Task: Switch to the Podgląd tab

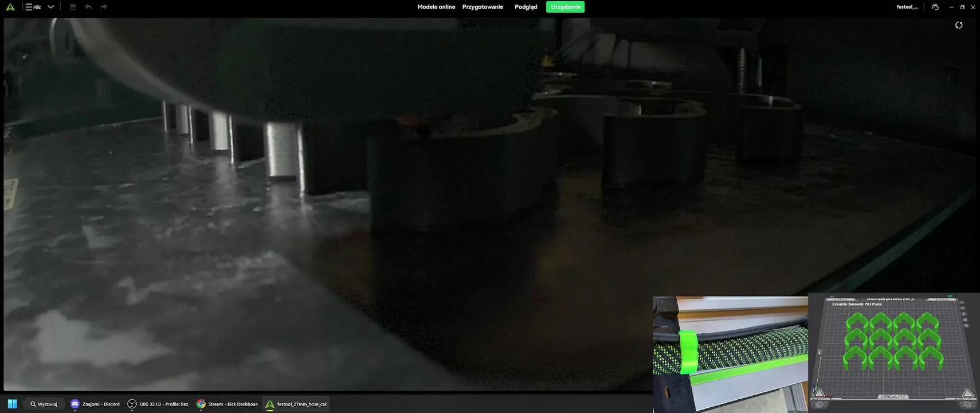Action: tap(526, 7)
